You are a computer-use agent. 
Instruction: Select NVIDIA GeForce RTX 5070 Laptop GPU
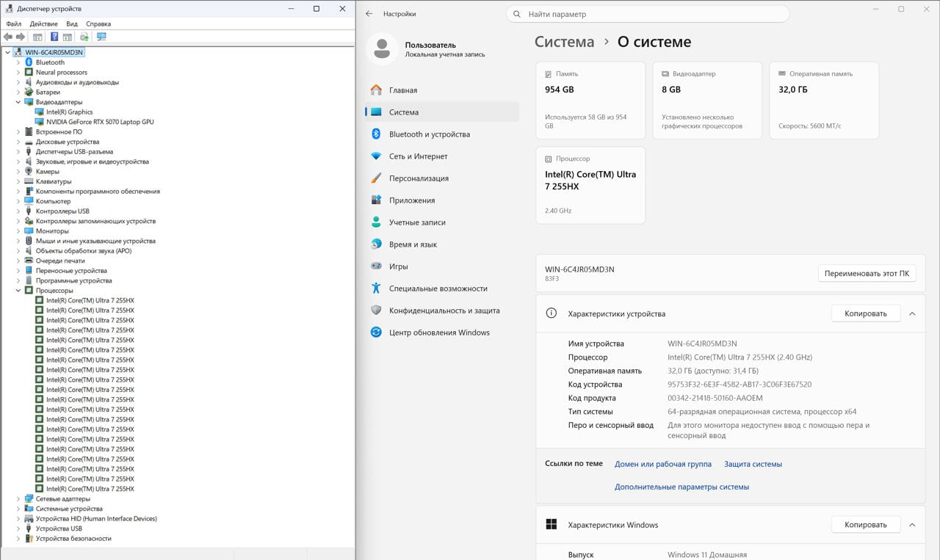[x=100, y=122]
